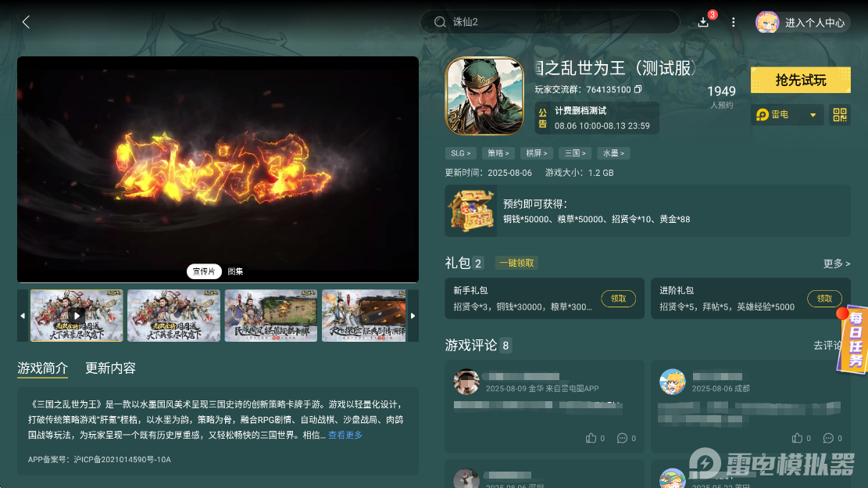The height and width of the screenshot is (488, 868).
Task: Click the 诛仙2 search field
Action: 550,22
